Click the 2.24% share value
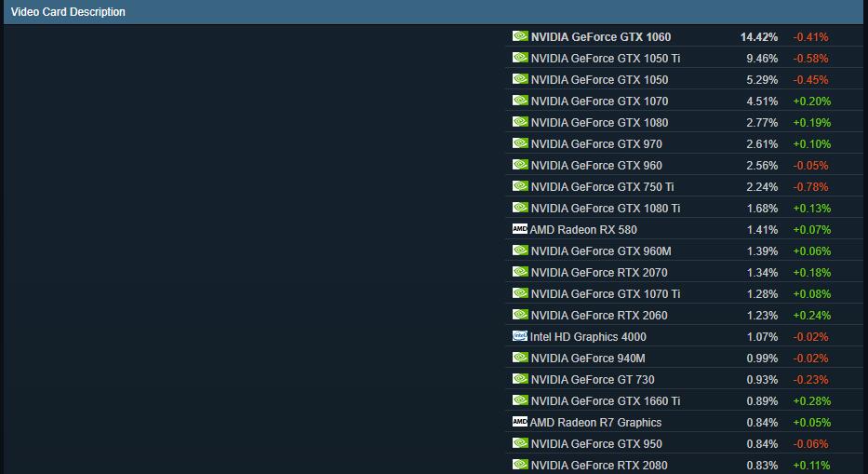This screenshot has width=868, height=474. [x=762, y=187]
